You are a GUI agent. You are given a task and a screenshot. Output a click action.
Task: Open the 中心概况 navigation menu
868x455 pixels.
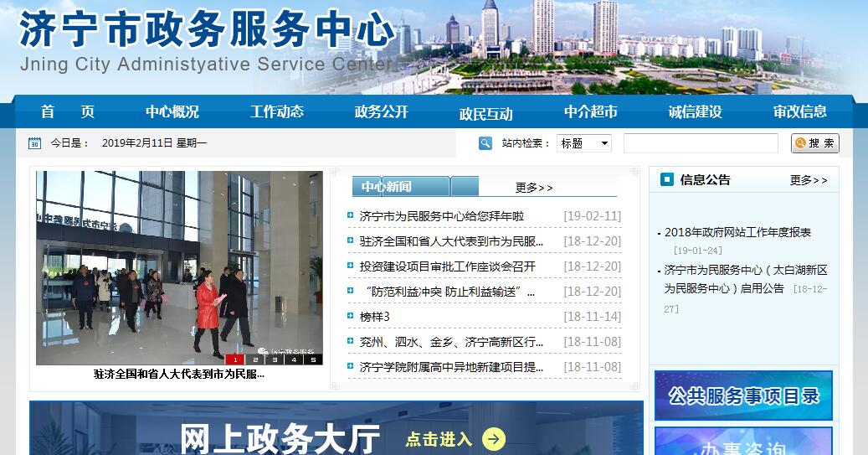172,111
